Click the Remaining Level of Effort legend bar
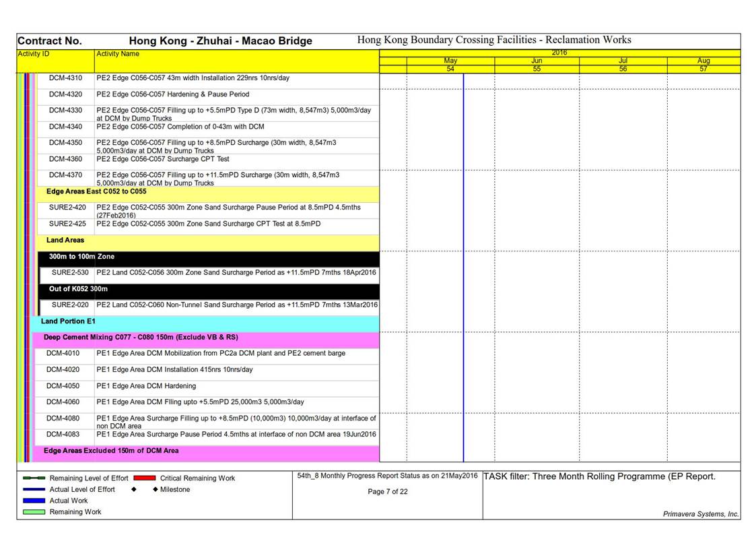This screenshot has height=535, width=756. pyautogui.click(x=34, y=478)
